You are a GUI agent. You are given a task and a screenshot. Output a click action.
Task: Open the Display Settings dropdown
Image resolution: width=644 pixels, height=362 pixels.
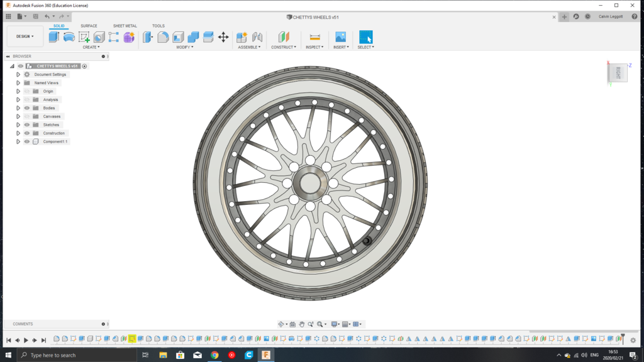335,324
